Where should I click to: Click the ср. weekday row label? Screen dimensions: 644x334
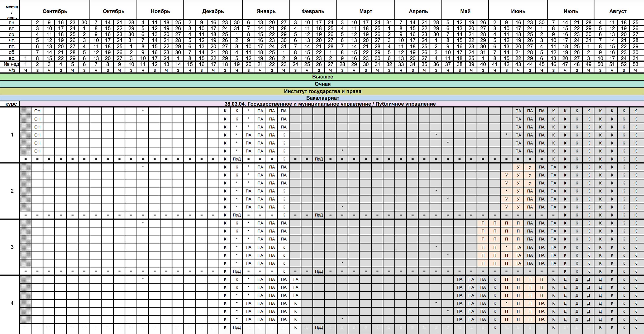click(x=10, y=34)
